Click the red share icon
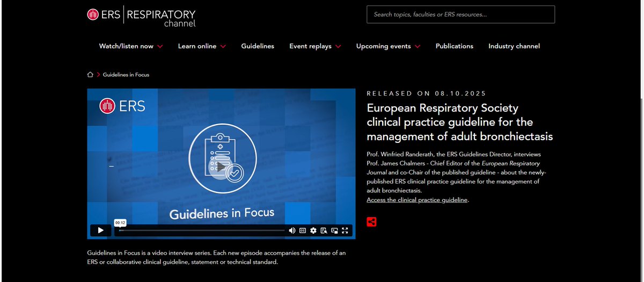The height and width of the screenshot is (282, 644). [x=371, y=221]
